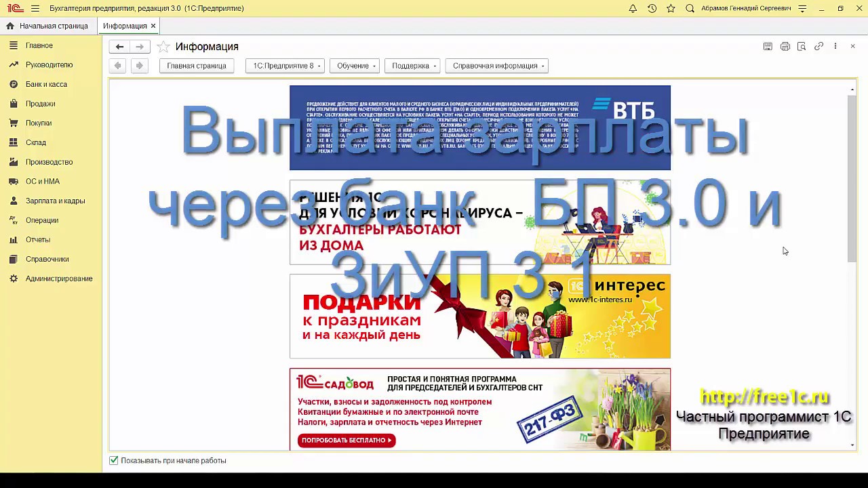
Task: Open the Главное section
Action: point(39,45)
